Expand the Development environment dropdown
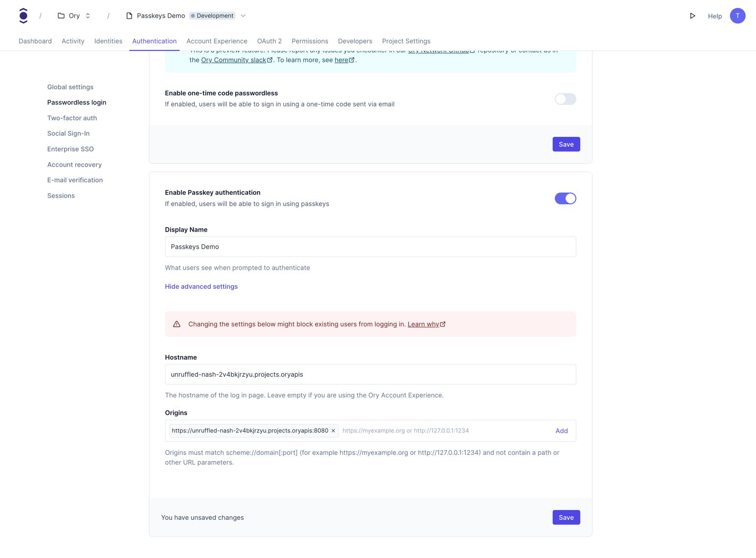The image size is (756, 558). pos(243,15)
